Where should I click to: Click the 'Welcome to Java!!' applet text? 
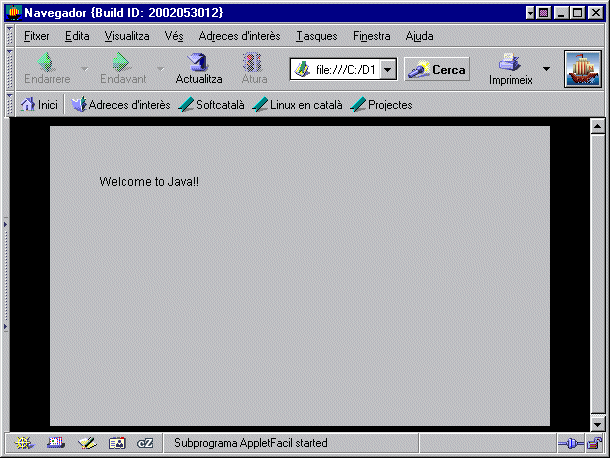tap(149, 182)
